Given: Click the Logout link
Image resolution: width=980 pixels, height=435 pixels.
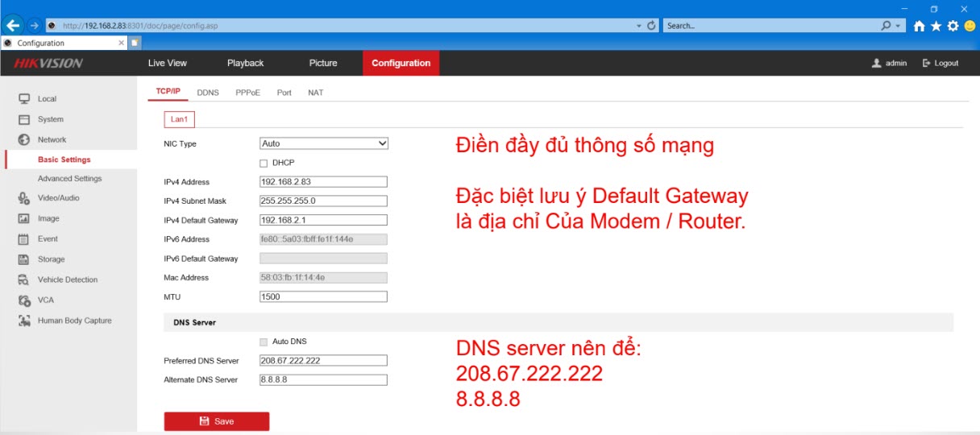Looking at the screenshot, I should coord(941,63).
